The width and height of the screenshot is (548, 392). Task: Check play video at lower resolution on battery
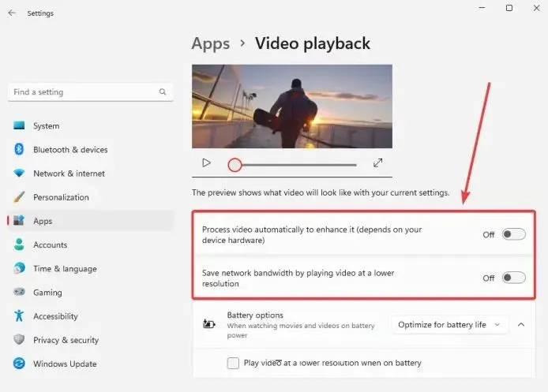pos(233,364)
